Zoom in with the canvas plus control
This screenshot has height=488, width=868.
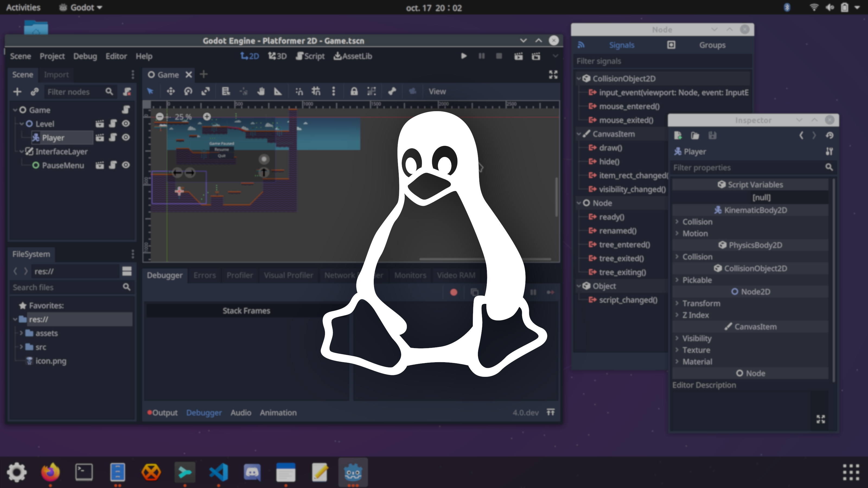coord(206,116)
